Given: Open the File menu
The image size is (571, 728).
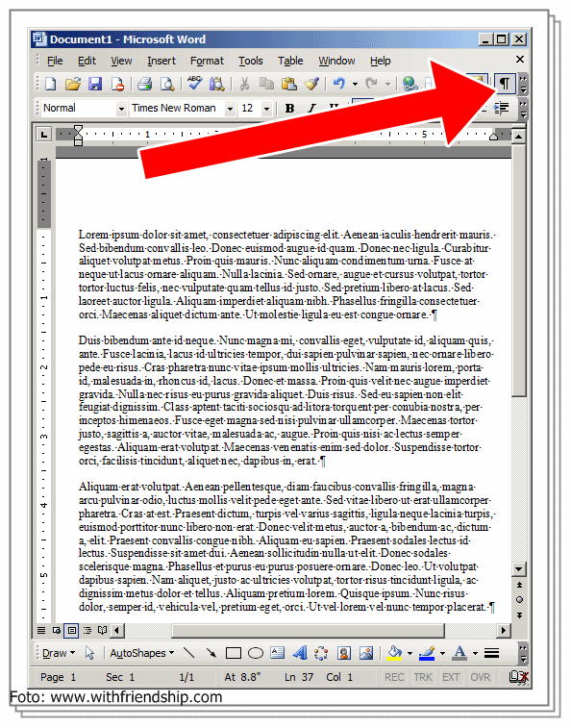Looking at the screenshot, I should click(55, 61).
